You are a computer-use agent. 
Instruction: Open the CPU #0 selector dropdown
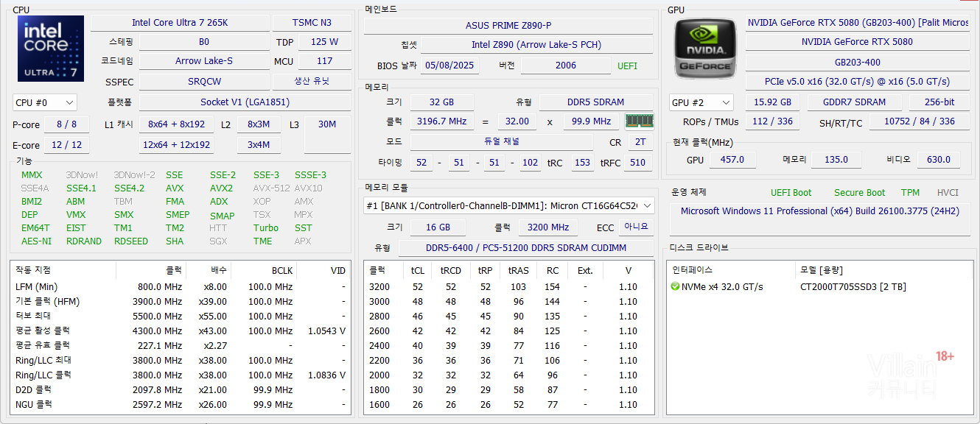[x=45, y=102]
